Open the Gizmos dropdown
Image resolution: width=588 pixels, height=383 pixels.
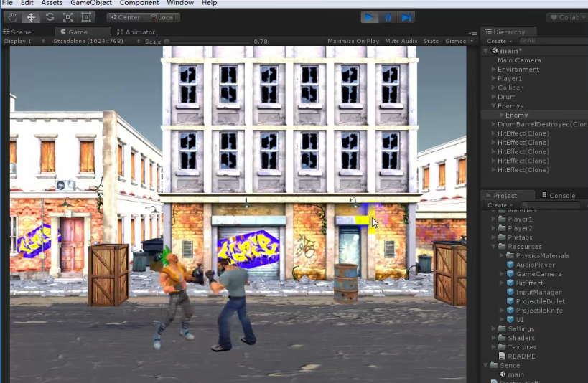(x=459, y=41)
